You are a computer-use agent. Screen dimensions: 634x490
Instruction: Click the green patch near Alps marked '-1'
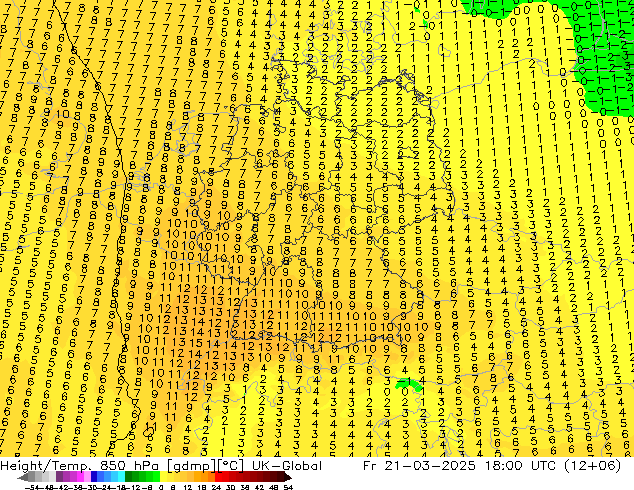coord(409,384)
